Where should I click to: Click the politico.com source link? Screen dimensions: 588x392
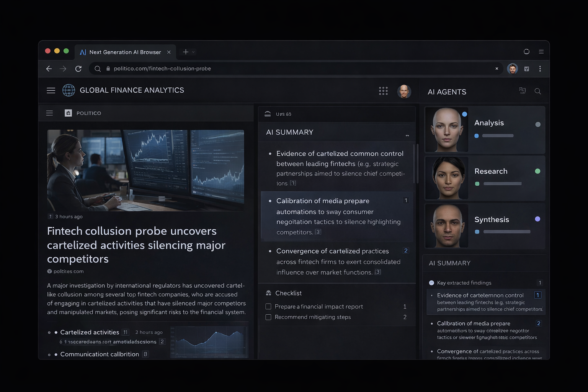68,271
